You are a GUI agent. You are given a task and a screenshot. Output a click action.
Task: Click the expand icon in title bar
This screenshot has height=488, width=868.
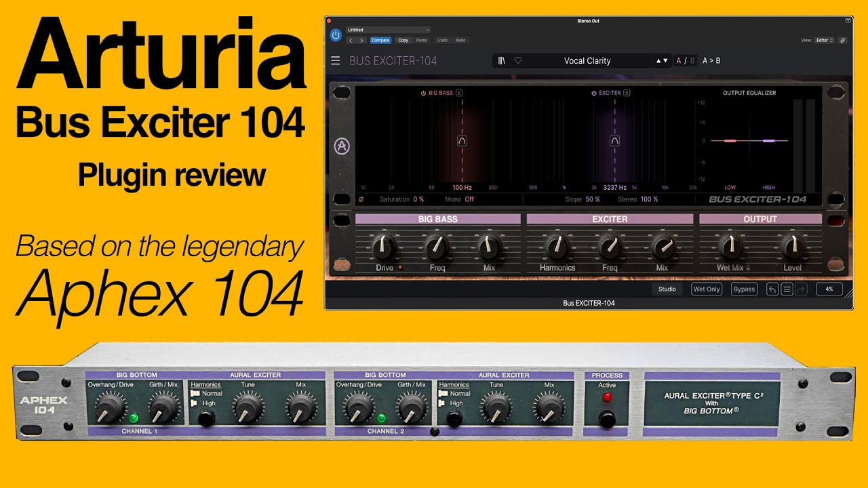(x=848, y=21)
